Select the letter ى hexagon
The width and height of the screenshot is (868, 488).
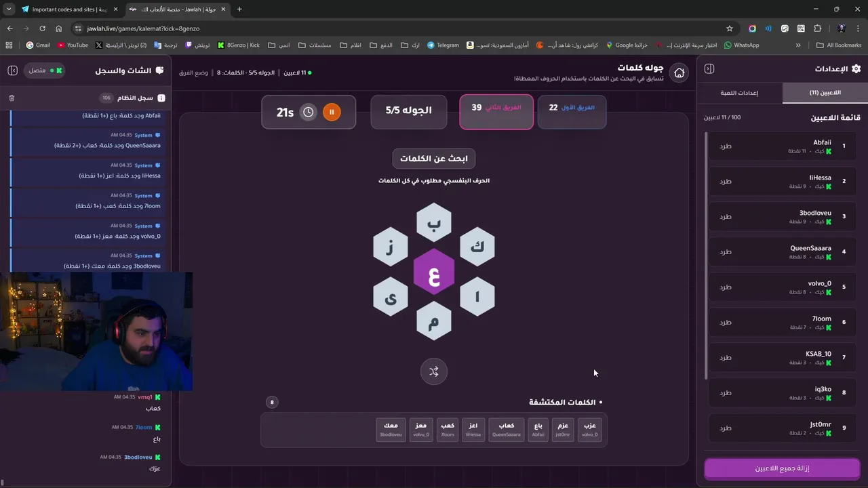pyautogui.click(x=391, y=297)
